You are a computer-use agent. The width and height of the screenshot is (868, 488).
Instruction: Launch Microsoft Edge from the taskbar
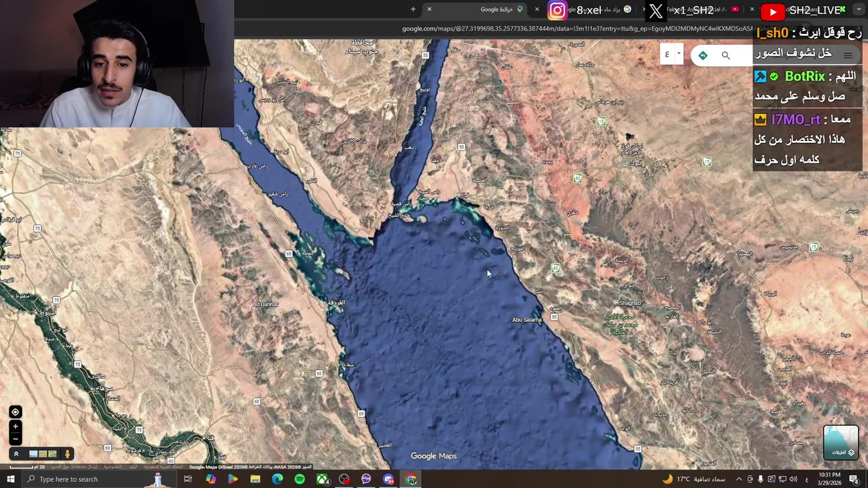click(277, 479)
